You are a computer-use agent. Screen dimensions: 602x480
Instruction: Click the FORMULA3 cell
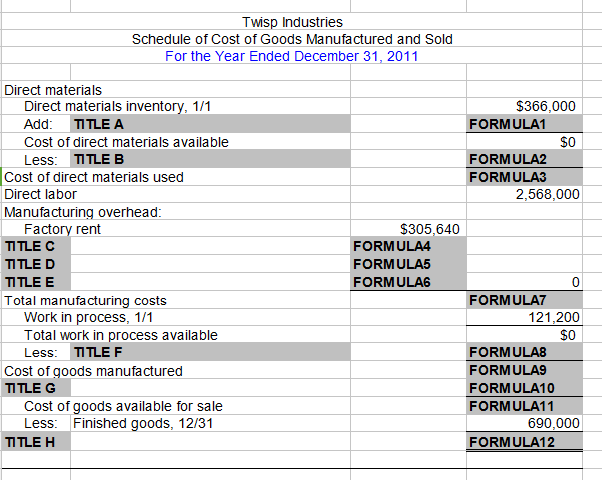[x=524, y=177]
